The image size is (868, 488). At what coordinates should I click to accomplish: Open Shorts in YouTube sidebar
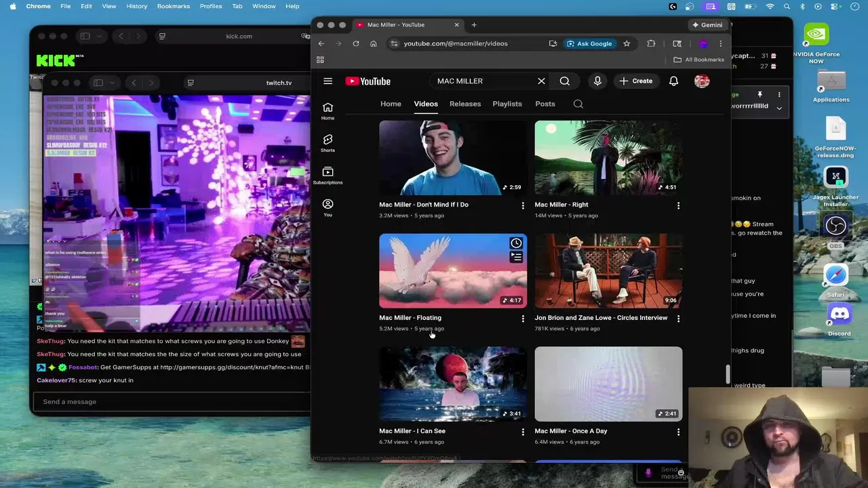click(328, 143)
